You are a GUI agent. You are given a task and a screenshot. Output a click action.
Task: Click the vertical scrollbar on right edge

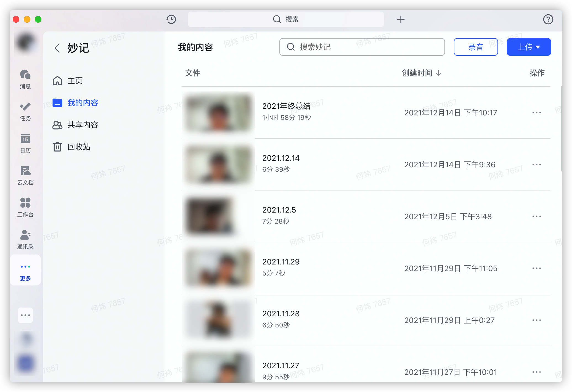coord(561,128)
